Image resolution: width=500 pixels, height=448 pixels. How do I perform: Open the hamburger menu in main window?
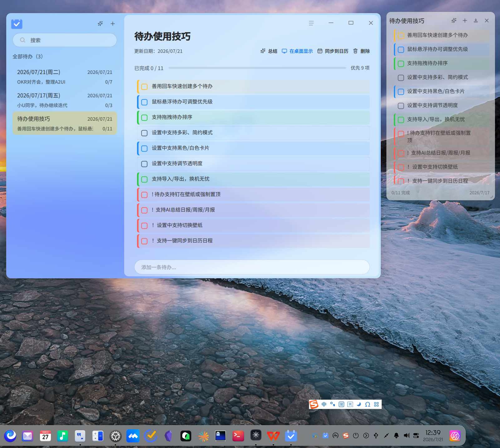coord(311,23)
